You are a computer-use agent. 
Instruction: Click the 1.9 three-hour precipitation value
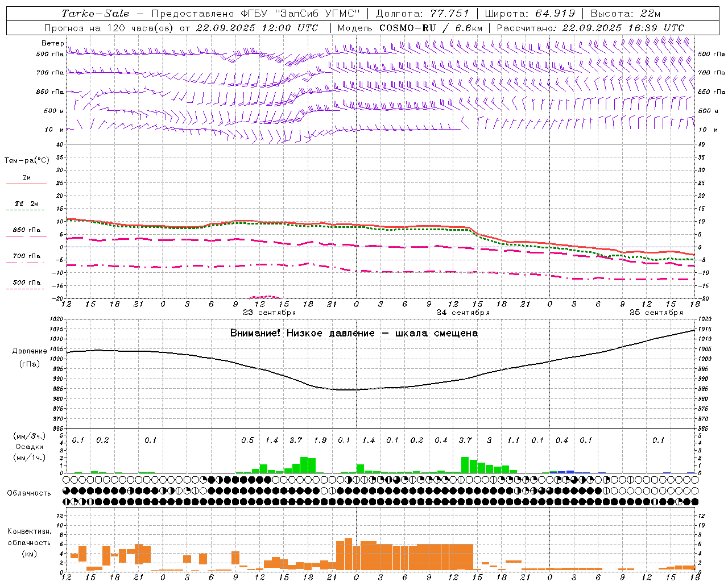(x=320, y=440)
